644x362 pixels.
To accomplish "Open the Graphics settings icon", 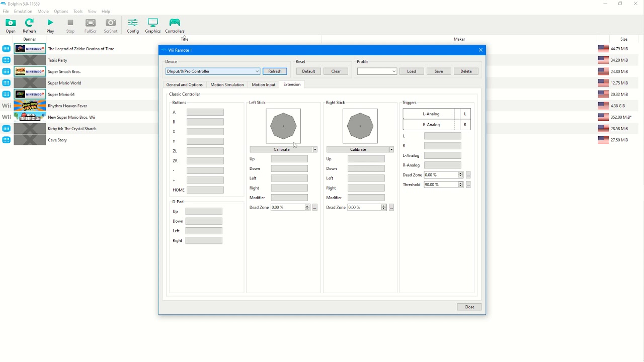I will point(153,26).
